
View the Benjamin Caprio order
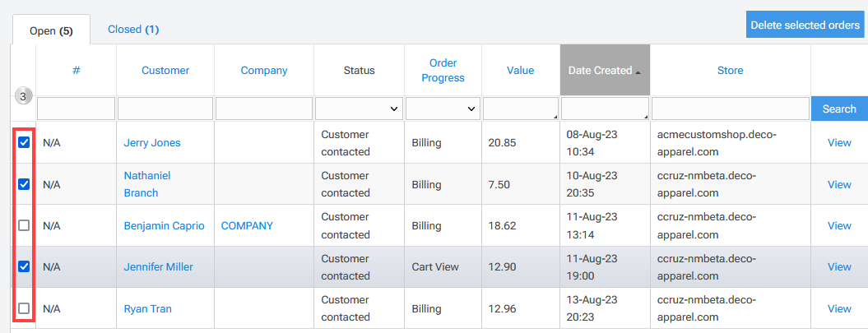[839, 225]
